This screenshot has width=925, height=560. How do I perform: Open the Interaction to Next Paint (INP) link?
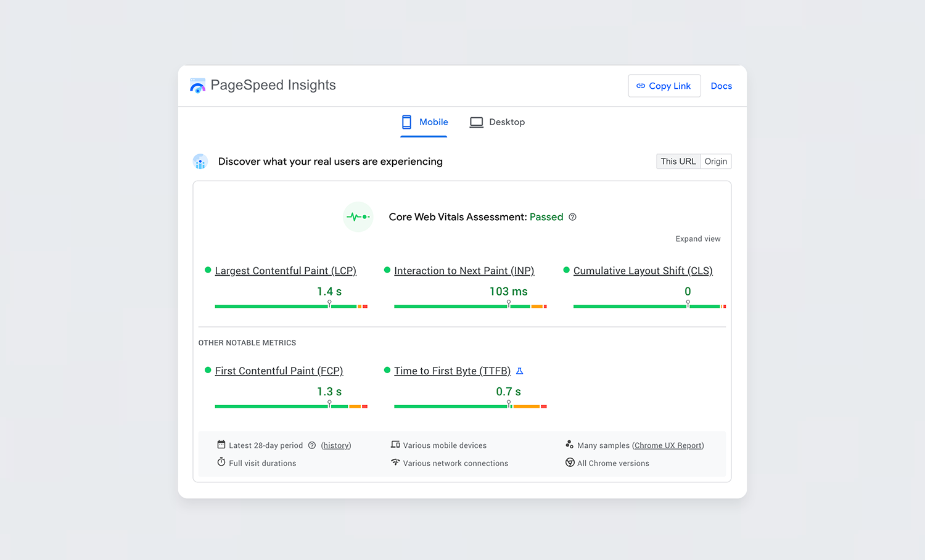click(464, 271)
